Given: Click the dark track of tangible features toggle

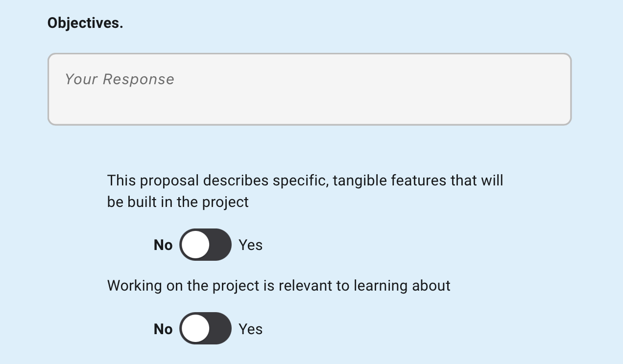Looking at the screenshot, I should [x=220, y=245].
